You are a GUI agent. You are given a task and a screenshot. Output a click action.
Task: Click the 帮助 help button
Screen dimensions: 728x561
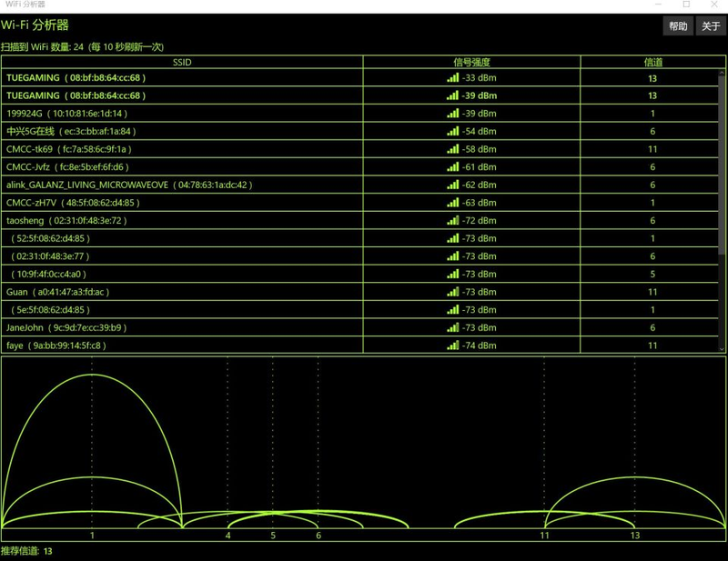(x=678, y=26)
